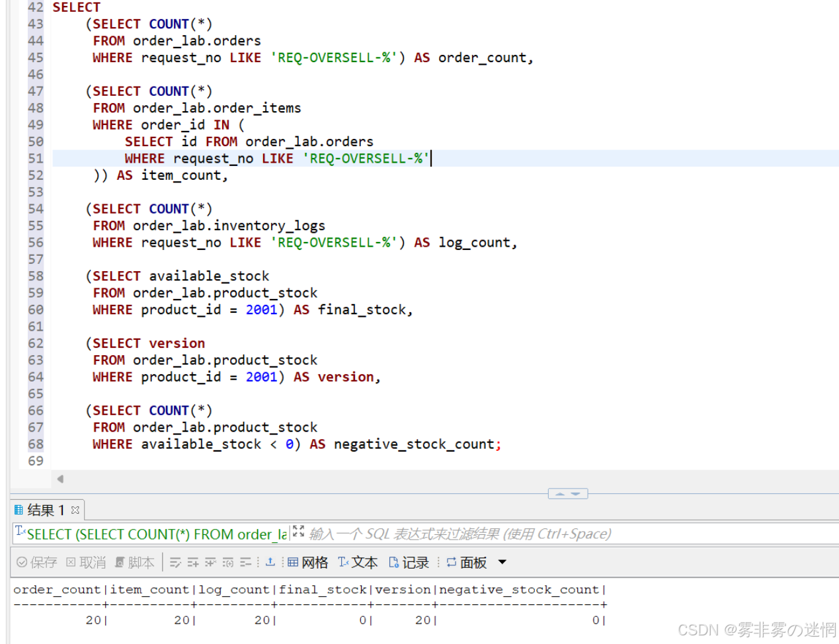Screen dimensions: 839x644
Task: Click the item_count alias on line 52
Action: pyautogui.click(x=180, y=175)
